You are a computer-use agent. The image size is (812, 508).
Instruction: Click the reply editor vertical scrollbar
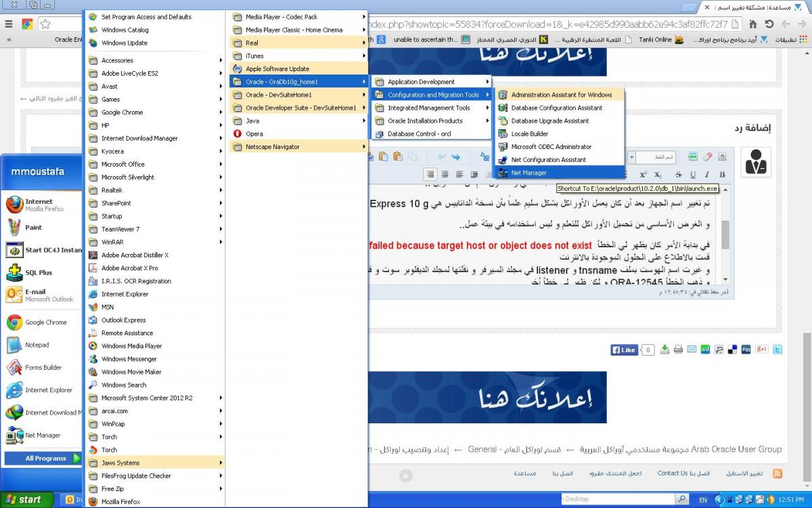coord(725,234)
